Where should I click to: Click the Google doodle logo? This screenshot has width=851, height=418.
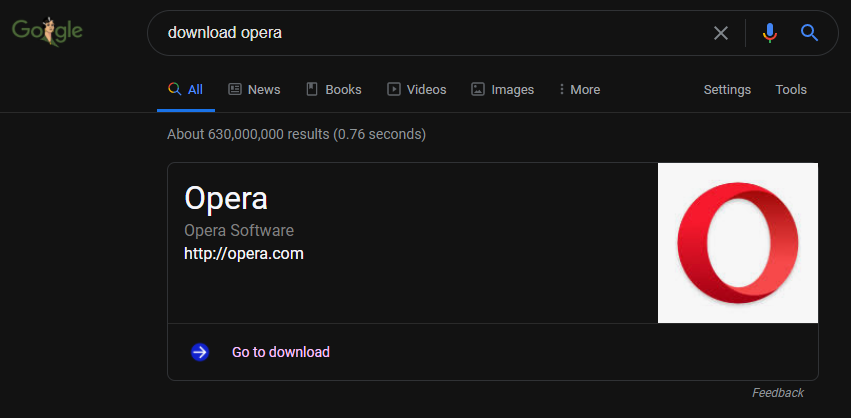click(47, 32)
